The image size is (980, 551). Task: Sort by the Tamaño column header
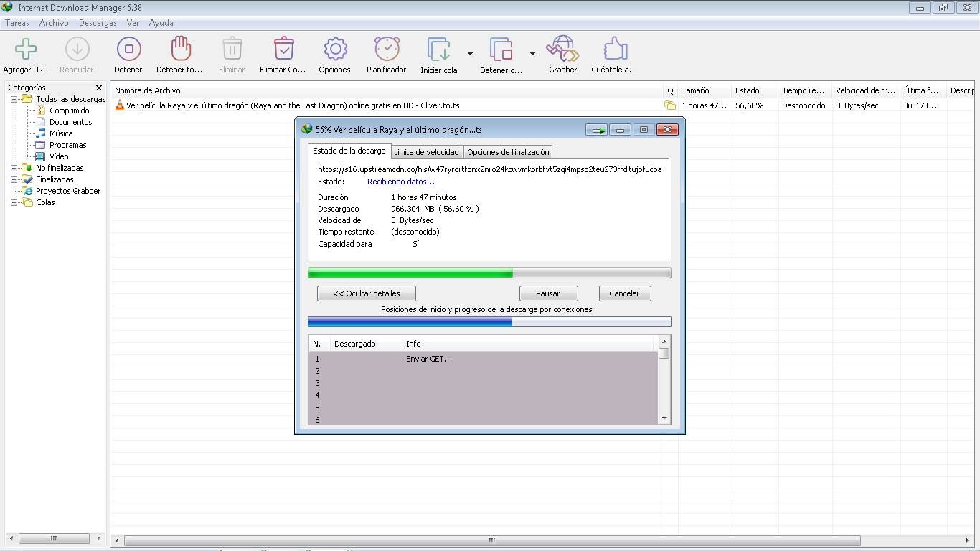(705, 90)
